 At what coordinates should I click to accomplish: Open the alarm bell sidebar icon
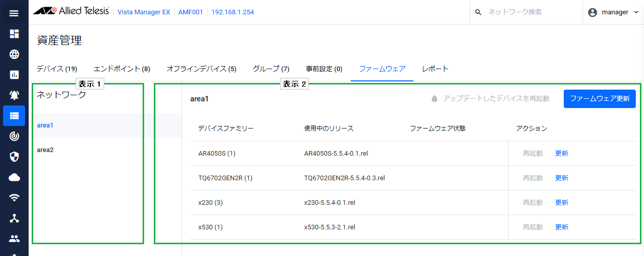tap(14, 95)
